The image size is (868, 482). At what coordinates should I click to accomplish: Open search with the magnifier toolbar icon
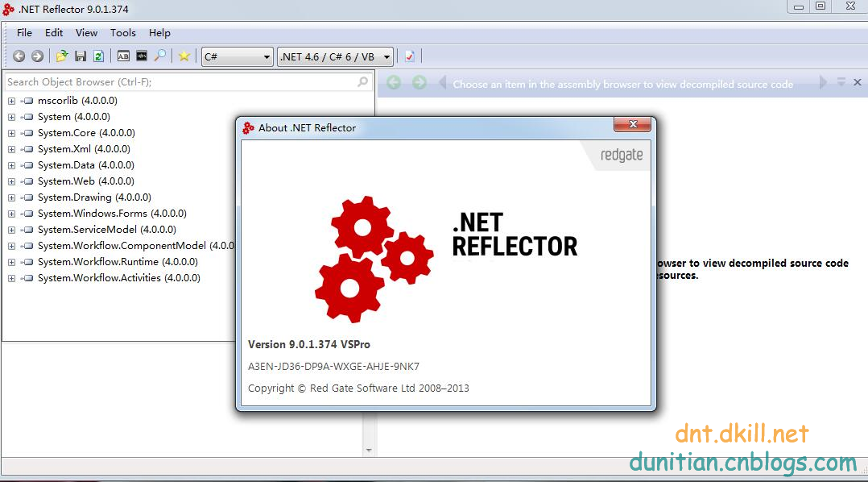(160, 56)
